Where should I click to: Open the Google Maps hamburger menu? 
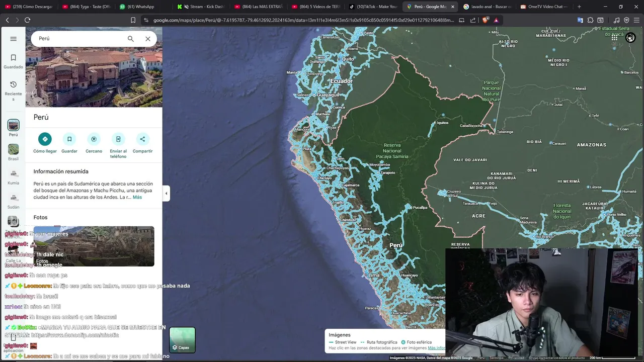point(14,39)
